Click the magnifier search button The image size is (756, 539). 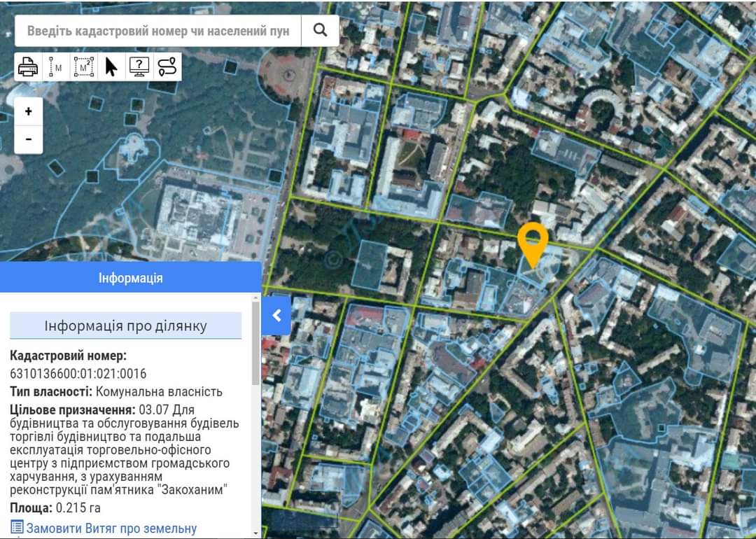click(x=320, y=30)
